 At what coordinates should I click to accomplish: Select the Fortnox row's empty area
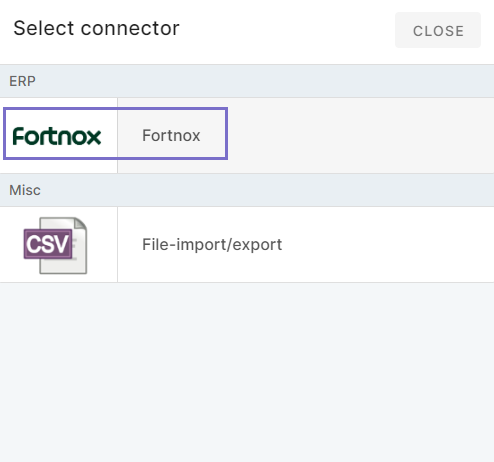(x=360, y=135)
